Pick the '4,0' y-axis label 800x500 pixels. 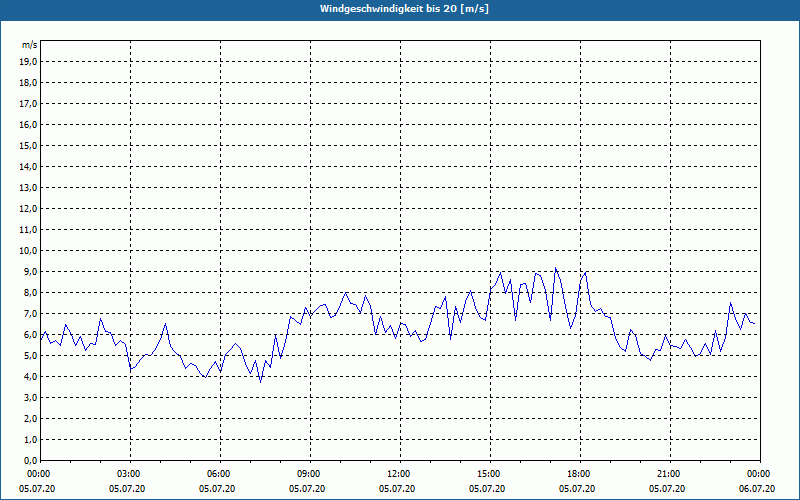coord(30,377)
